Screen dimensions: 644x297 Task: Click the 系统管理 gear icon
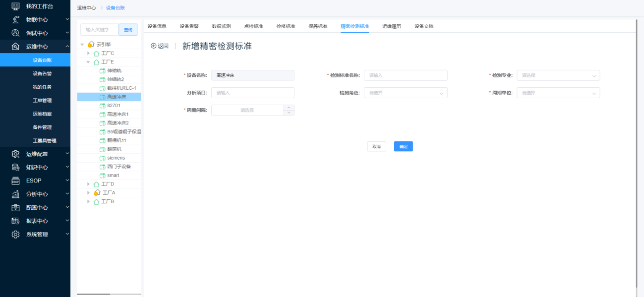(x=15, y=234)
